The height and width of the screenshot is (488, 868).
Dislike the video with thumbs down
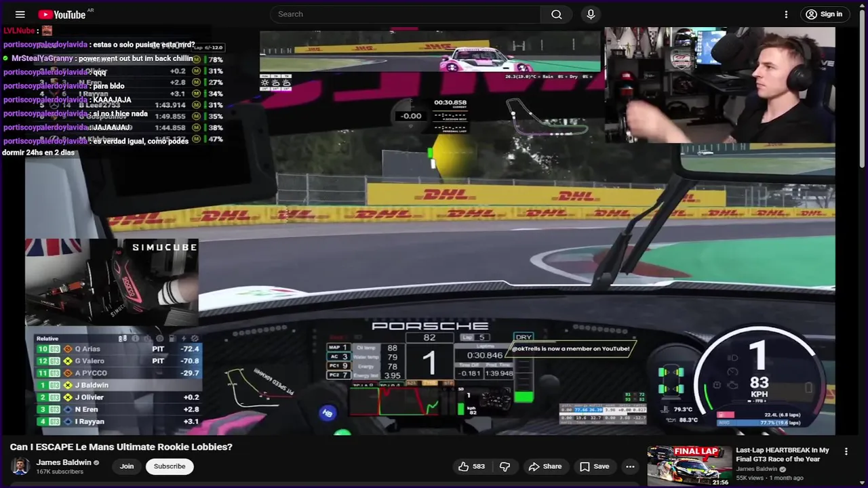point(505,466)
